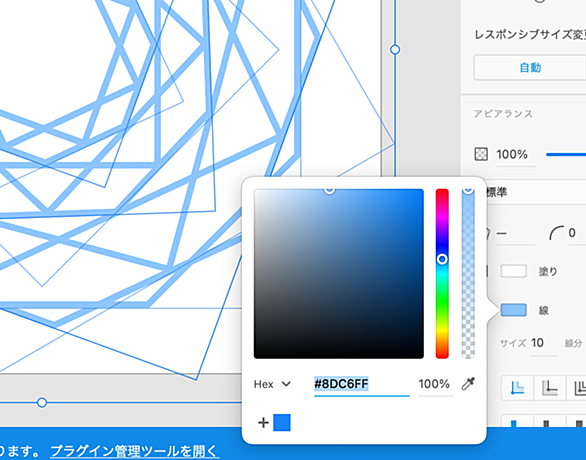Click the 塗り label

click(x=548, y=271)
